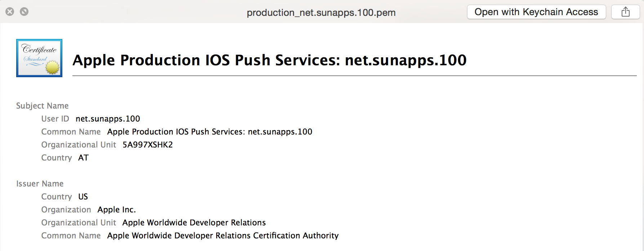
Task: Select Apple Worldwide Developer Relations unit value
Action: [194, 223]
